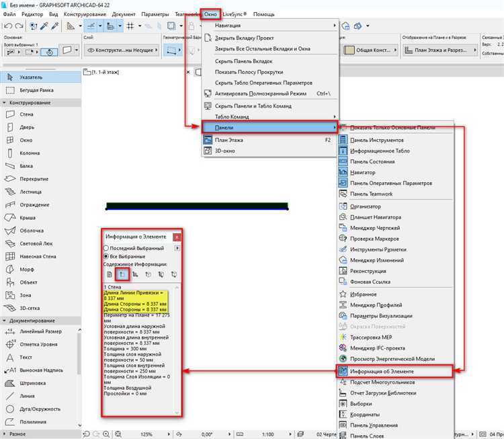Screen dimensions: 504x439
Task: Open the Общая Конст... dropdown
Action: pyautogui.click(x=370, y=50)
